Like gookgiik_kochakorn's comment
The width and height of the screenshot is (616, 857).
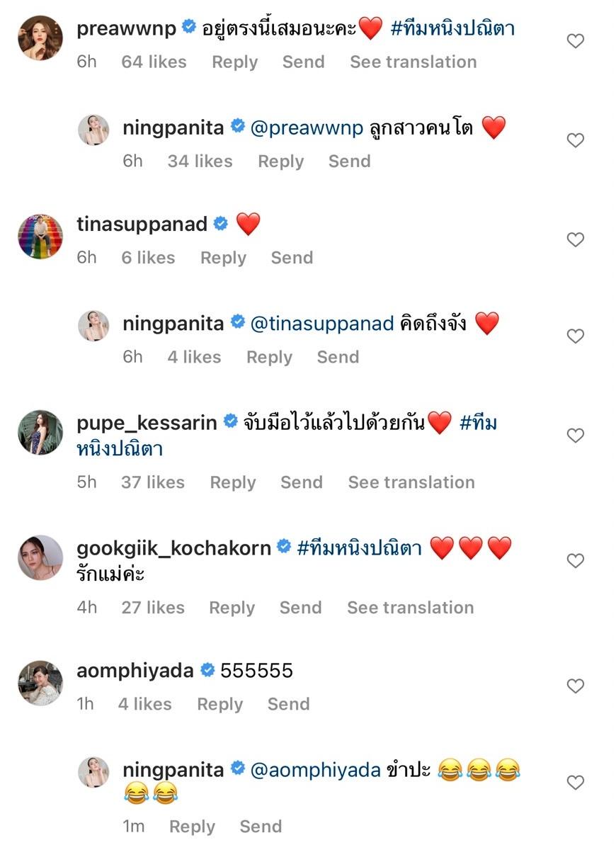pyautogui.click(x=576, y=561)
